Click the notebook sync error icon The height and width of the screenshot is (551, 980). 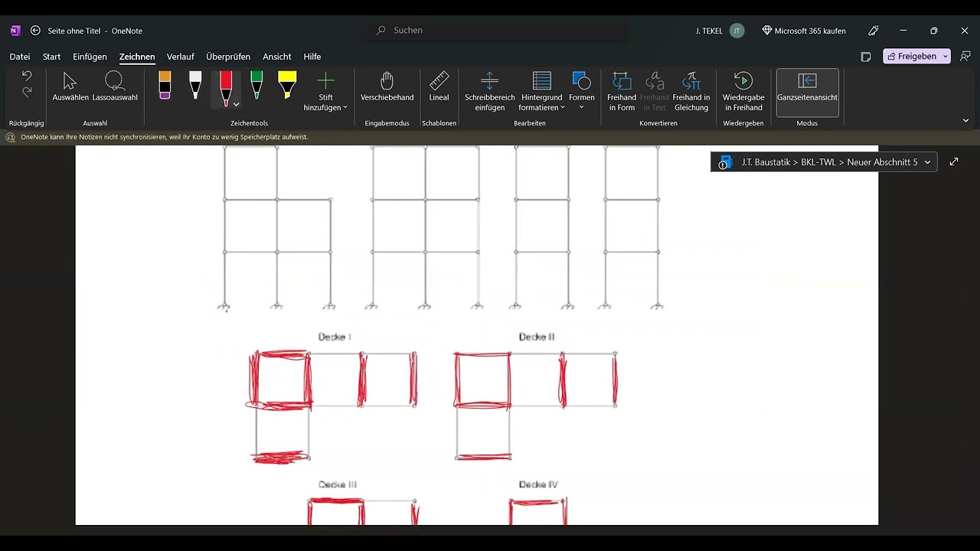tap(724, 162)
